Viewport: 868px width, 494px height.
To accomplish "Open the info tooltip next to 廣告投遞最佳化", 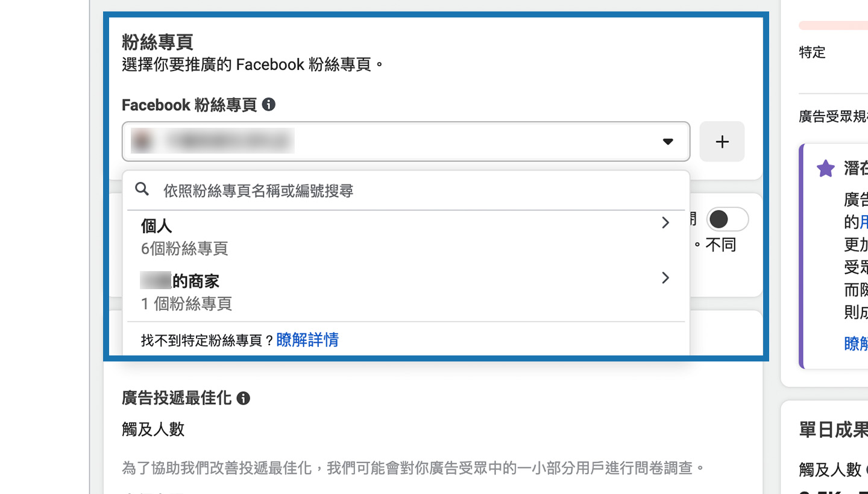I will [x=244, y=398].
